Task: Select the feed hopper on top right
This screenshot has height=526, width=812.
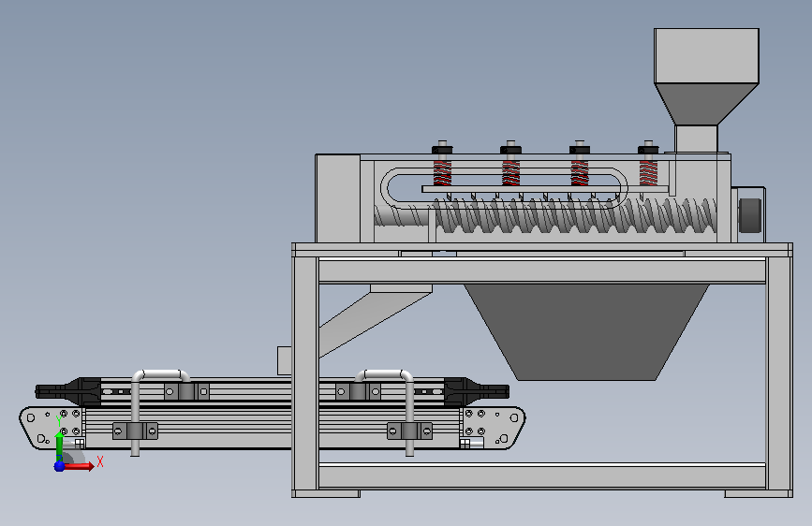Action: pos(706,77)
